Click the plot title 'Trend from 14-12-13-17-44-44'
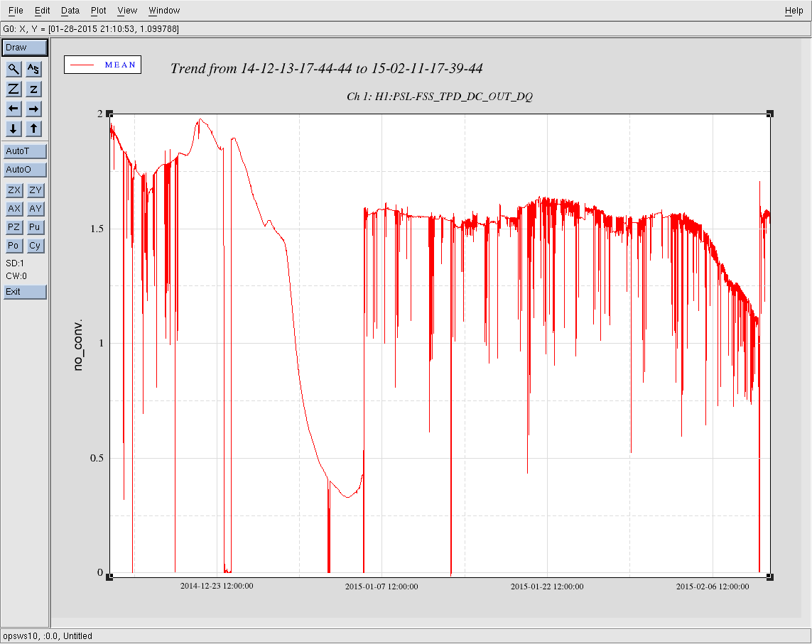This screenshot has width=812, height=644. [261, 68]
